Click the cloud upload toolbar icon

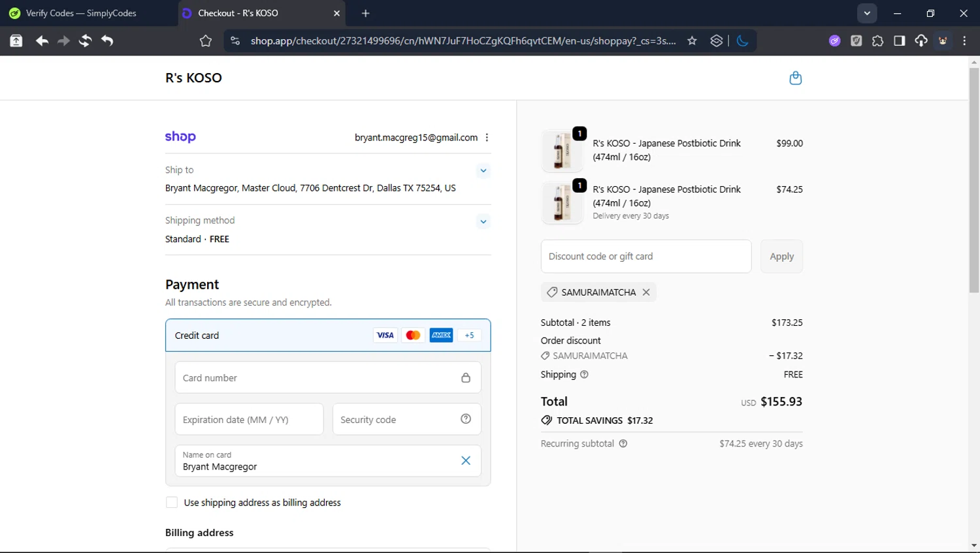(921, 41)
